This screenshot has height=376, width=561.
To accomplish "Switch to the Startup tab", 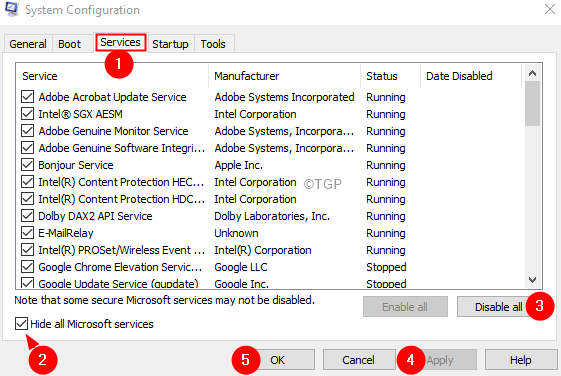I will pyautogui.click(x=170, y=44).
